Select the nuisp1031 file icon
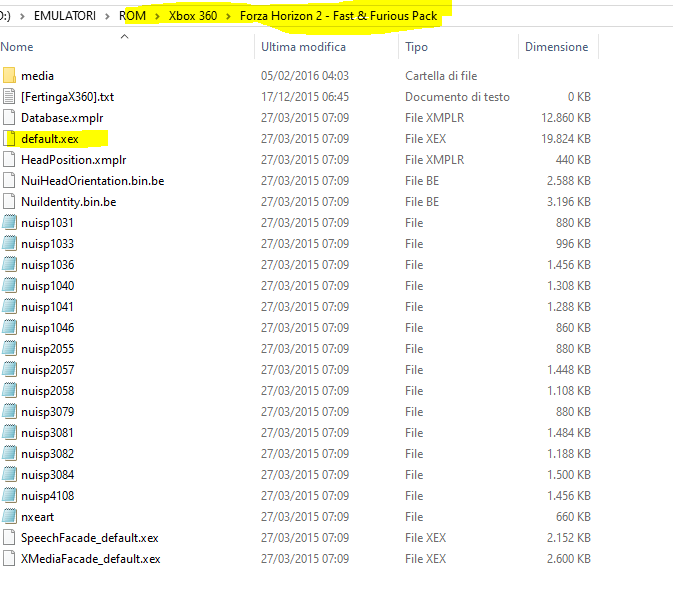673x609 pixels. (9, 223)
